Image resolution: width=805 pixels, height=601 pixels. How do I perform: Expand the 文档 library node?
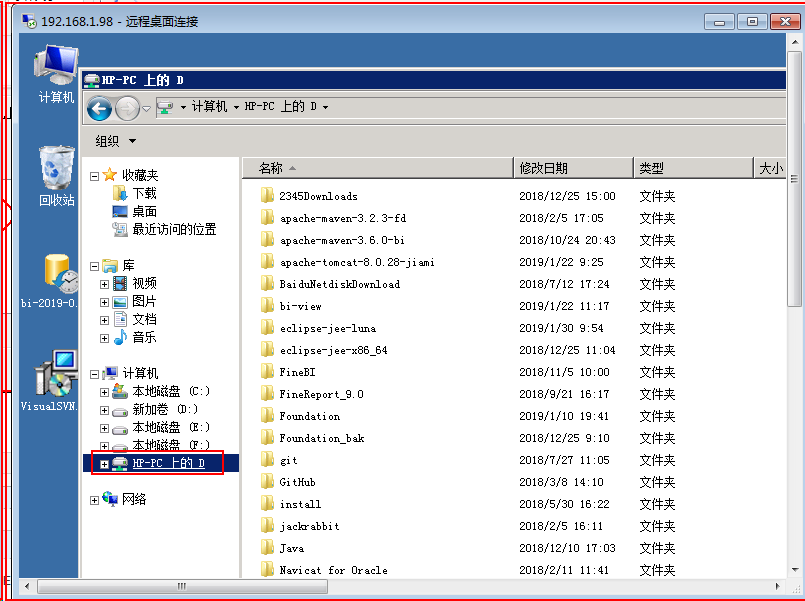104,320
